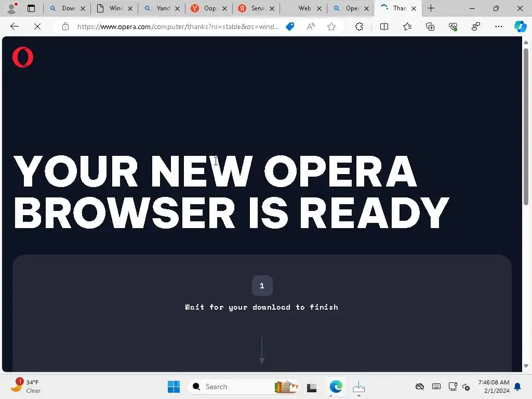Image resolution: width=532 pixels, height=399 pixels.
Task: Stop loading the page
Action: pyautogui.click(x=37, y=26)
